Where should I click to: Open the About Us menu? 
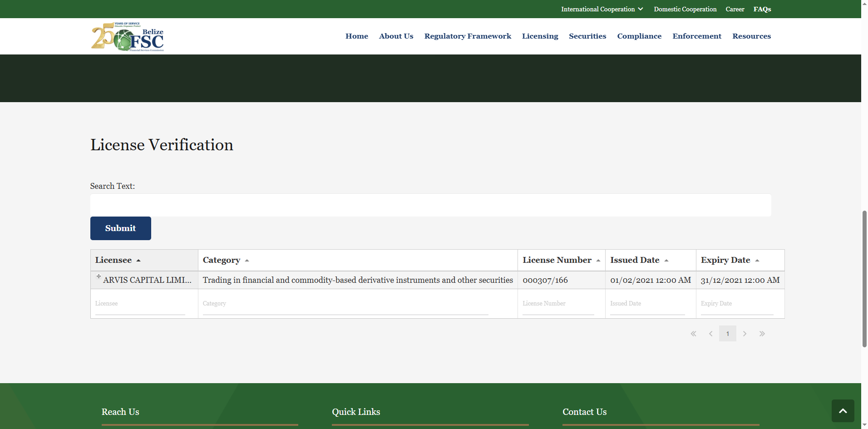(x=396, y=36)
